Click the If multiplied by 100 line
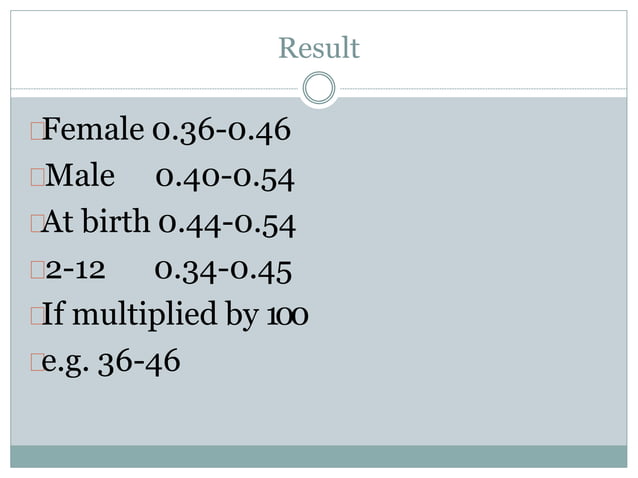Viewport: 638px width, 478px height. point(175,315)
